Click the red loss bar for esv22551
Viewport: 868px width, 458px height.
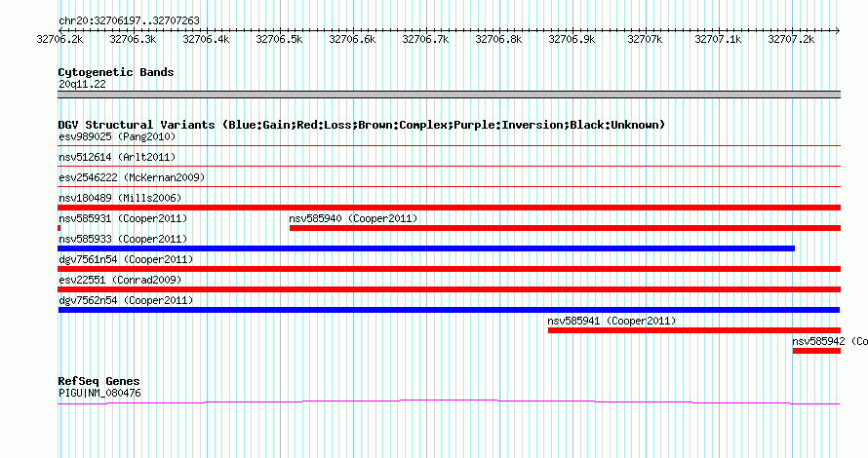tap(449, 289)
